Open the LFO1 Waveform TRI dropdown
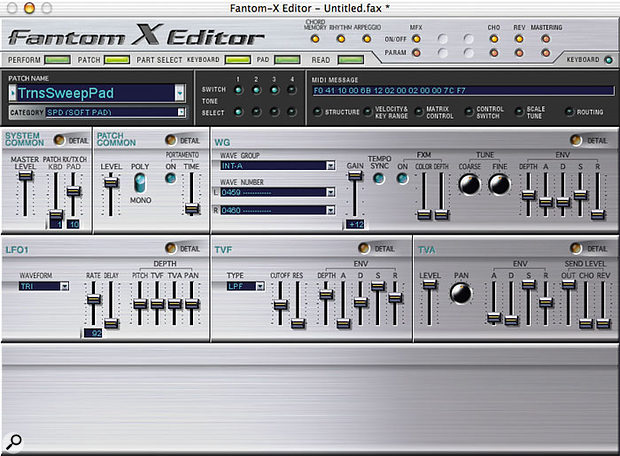The width and height of the screenshot is (620, 456). coord(65,286)
